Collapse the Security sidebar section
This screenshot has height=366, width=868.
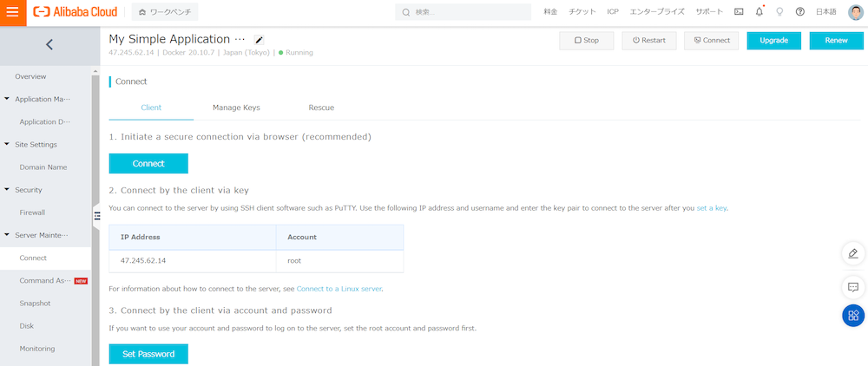7,189
